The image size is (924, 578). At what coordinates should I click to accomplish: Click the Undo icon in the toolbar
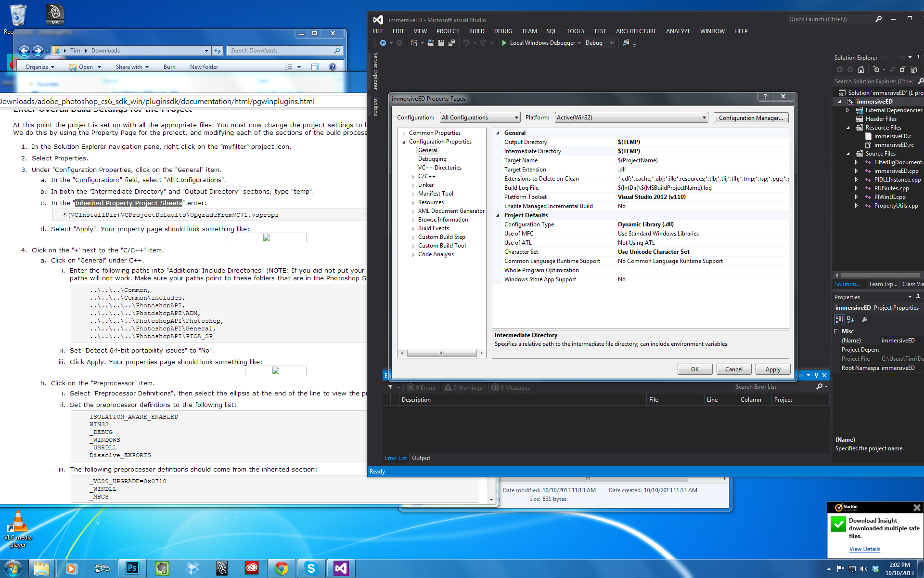tap(465, 43)
